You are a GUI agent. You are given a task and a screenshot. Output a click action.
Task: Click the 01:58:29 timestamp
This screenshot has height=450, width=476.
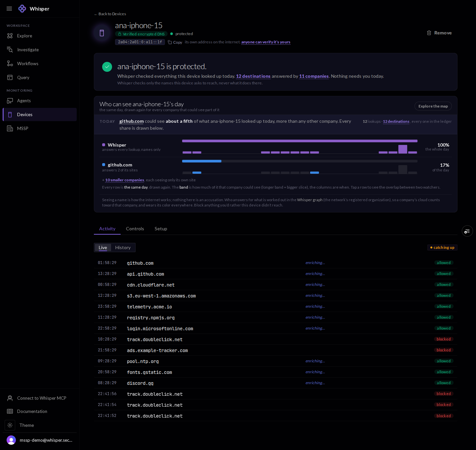pyautogui.click(x=107, y=263)
